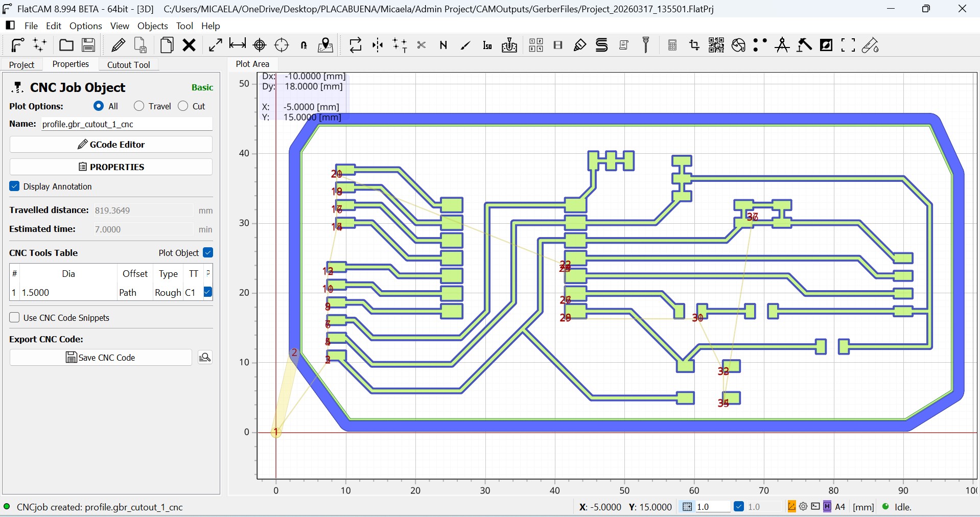This screenshot has height=517, width=980.
Task: Uncheck Display Annotation
Action: [14, 186]
